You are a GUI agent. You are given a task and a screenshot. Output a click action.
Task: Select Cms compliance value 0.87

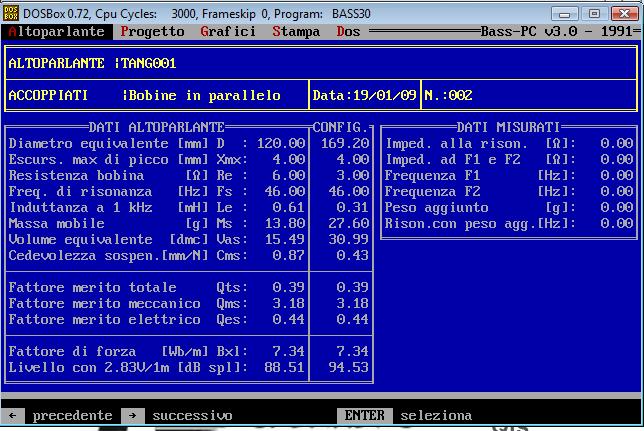tap(289, 256)
